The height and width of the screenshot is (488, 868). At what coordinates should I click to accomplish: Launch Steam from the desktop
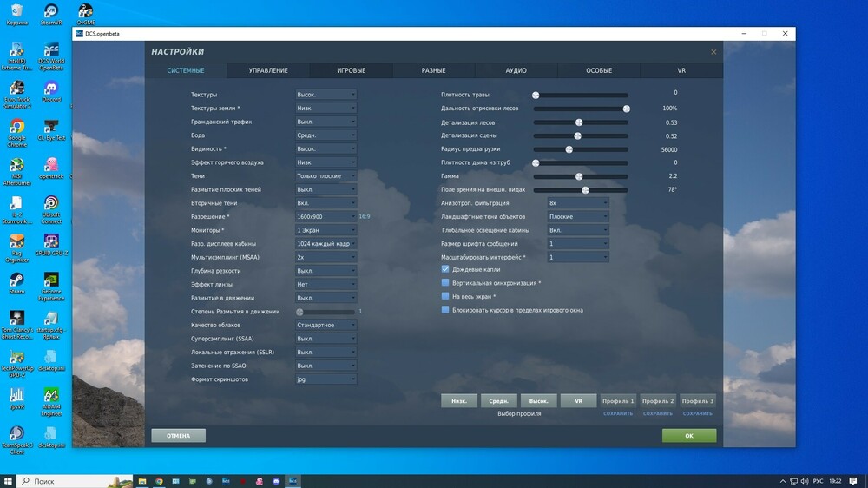tap(16, 283)
